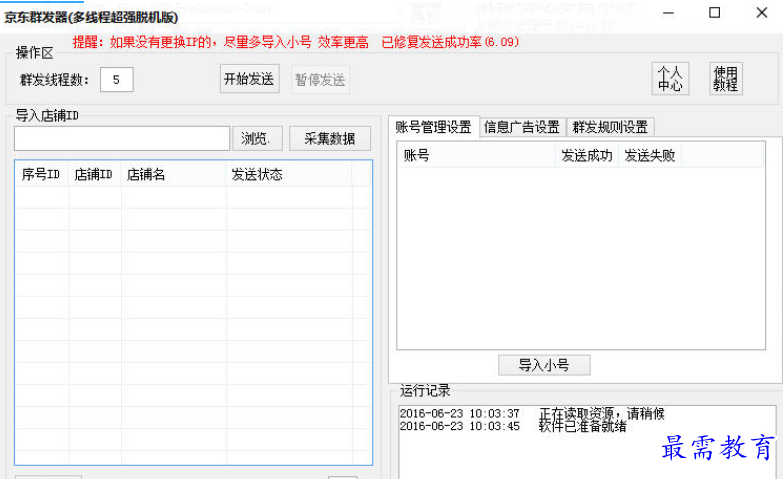Select the log line 正在读取资源，请稍候
This screenshot has width=783, height=479.
pos(532,414)
